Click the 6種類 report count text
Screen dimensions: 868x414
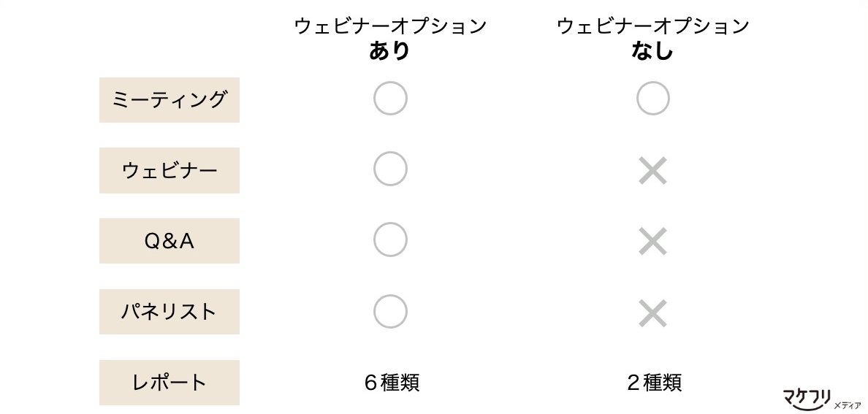pos(392,383)
